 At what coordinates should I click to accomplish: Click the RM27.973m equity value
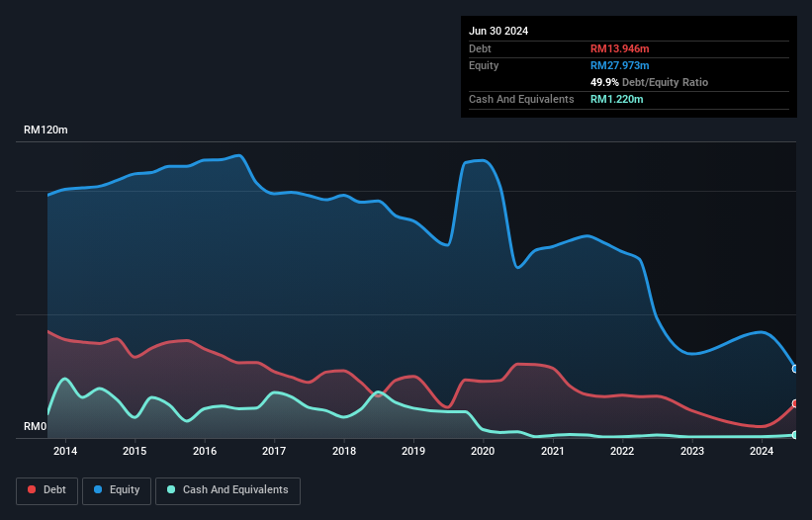click(x=619, y=65)
